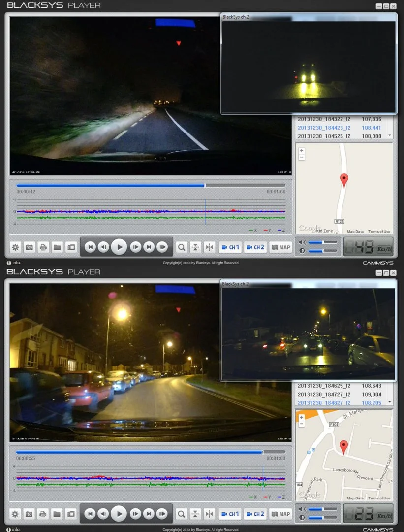404x532 pixels.
Task: Step one frame forward in the 00:00:42 player
Action: coord(136,247)
